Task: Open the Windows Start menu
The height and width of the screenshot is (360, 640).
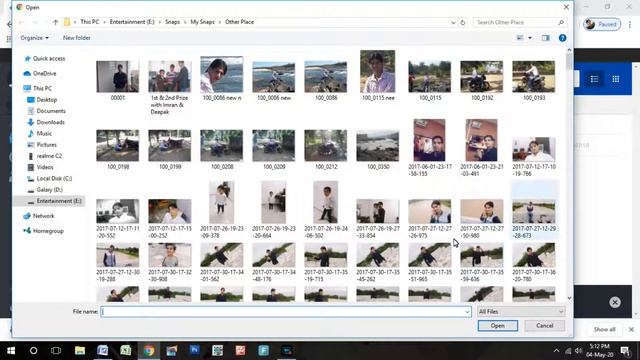Action: pyautogui.click(x=11, y=351)
